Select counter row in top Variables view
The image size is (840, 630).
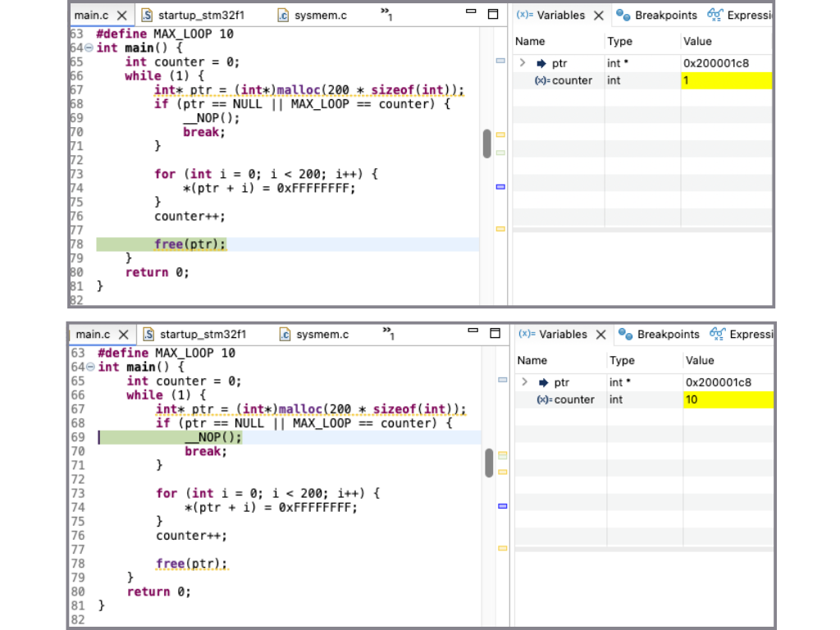pyautogui.click(x=642, y=80)
